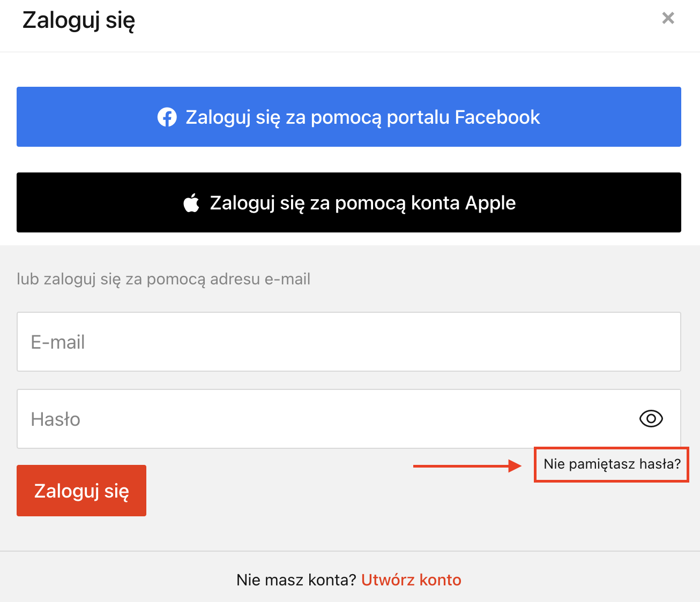This screenshot has height=602, width=700.
Task: Click the Nie masz konta? text
Action: (296, 580)
